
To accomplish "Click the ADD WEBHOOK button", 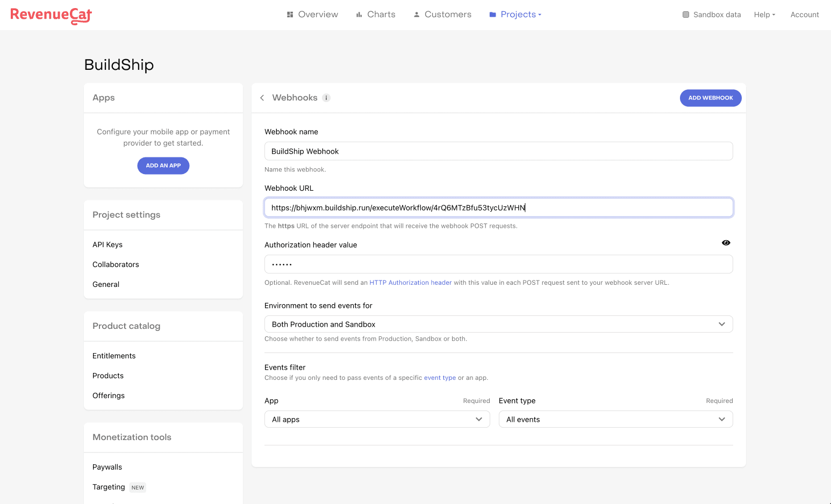I will [711, 98].
